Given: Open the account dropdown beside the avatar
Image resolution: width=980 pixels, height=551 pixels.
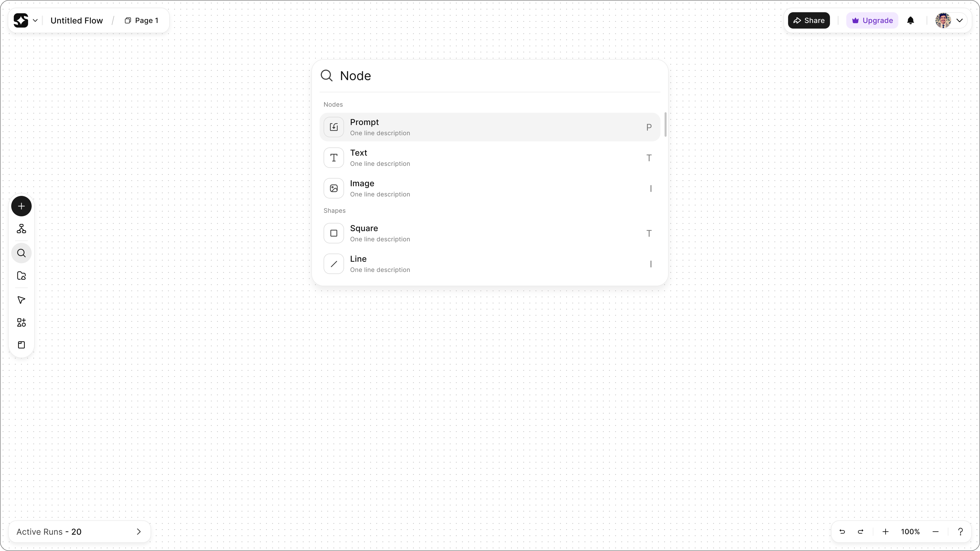Looking at the screenshot, I should click(960, 20).
